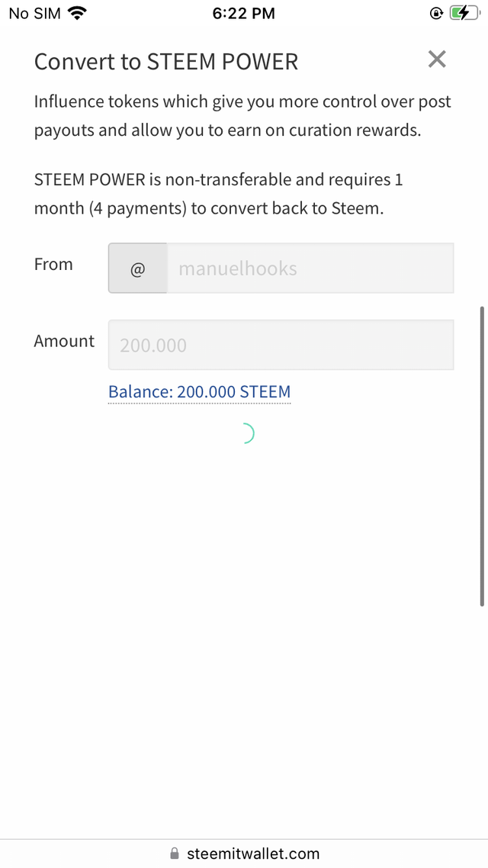Tap the 6:22 PM clock
This screenshot has width=488, height=868.
244,13
